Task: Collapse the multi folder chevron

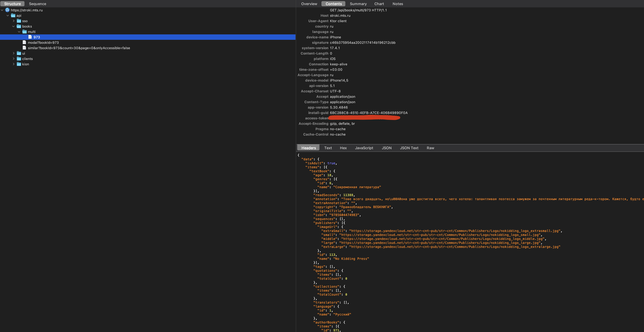Action: coord(19,32)
